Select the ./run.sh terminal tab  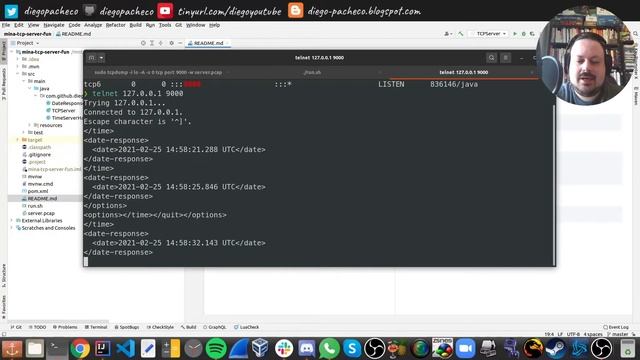[312, 72]
